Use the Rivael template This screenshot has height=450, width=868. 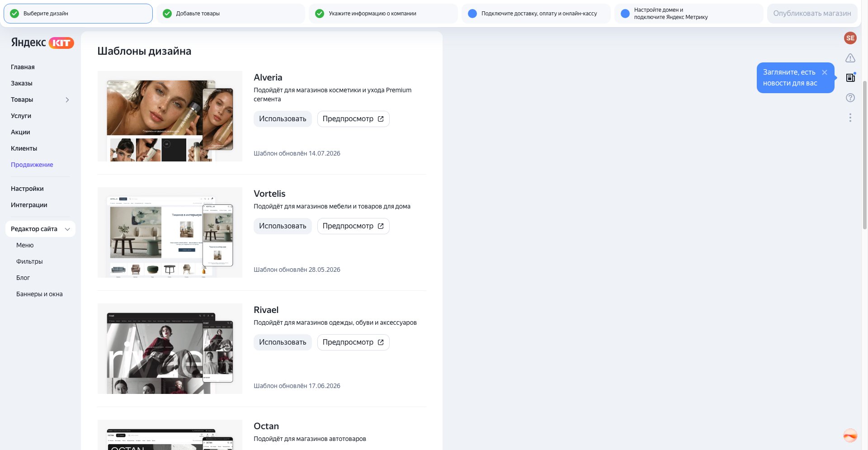pyautogui.click(x=283, y=342)
